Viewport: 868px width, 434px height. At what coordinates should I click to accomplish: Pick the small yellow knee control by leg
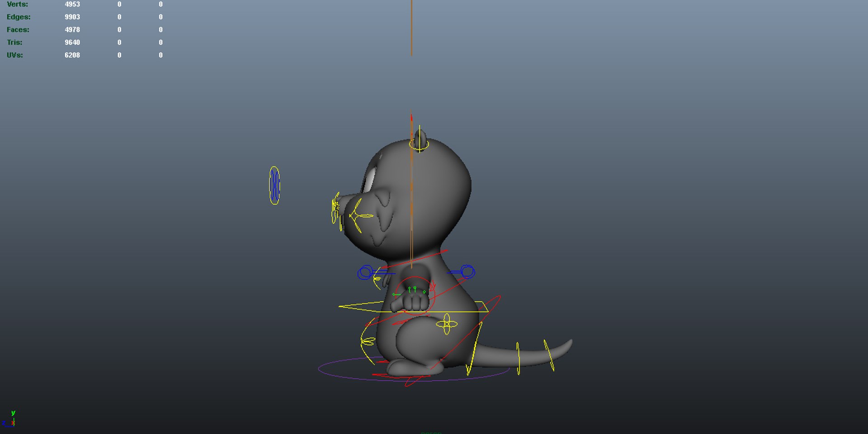pyautogui.click(x=368, y=341)
